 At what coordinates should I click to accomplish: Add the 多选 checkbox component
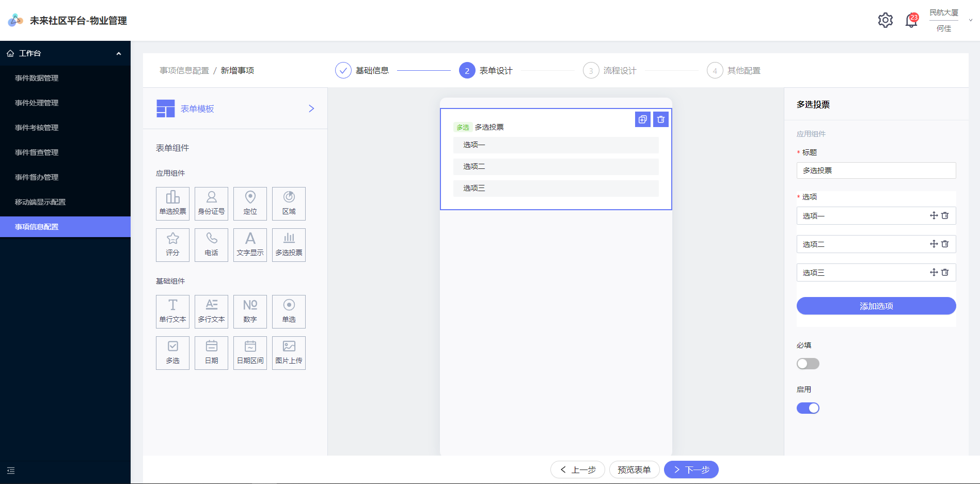172,353
